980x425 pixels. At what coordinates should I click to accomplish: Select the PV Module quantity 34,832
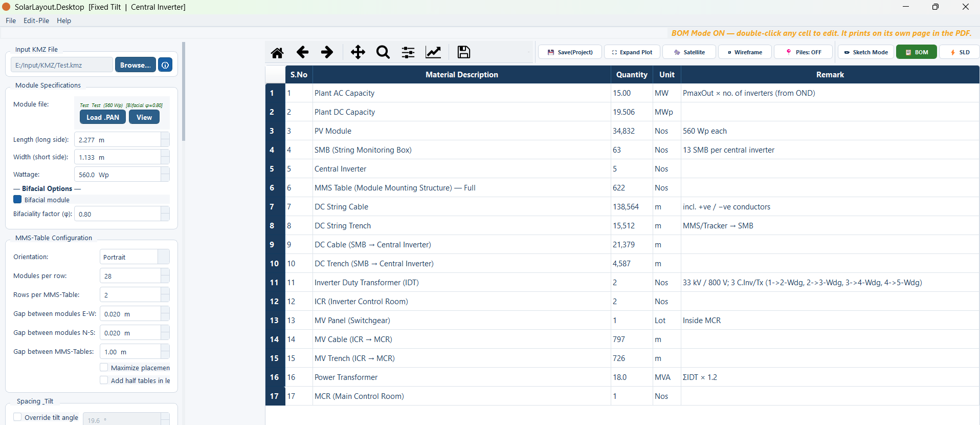[632, 131]
